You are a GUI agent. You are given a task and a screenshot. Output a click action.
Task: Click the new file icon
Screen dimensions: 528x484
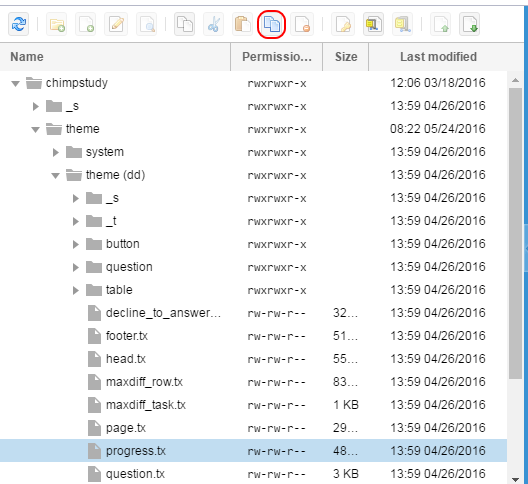coord(86,24)
